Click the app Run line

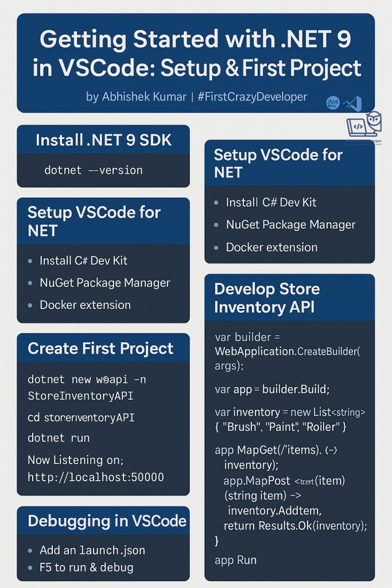(x=235, y=560)
